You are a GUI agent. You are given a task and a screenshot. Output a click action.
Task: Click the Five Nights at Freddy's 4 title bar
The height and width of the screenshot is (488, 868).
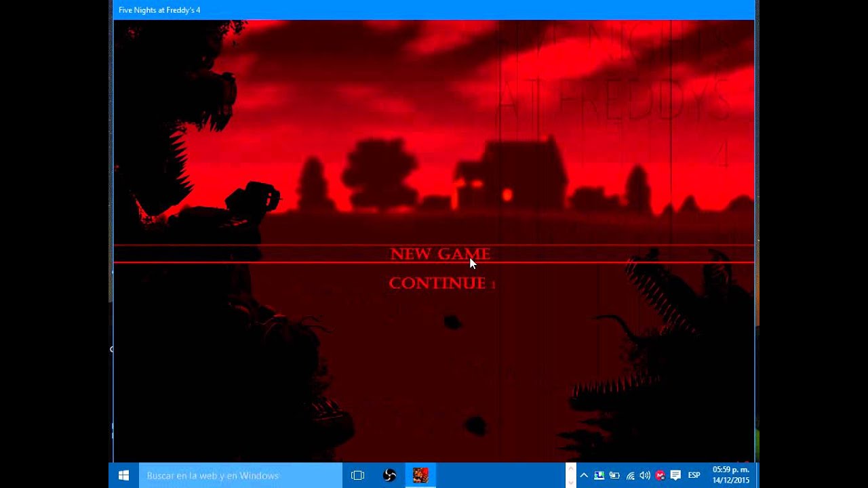434,10
